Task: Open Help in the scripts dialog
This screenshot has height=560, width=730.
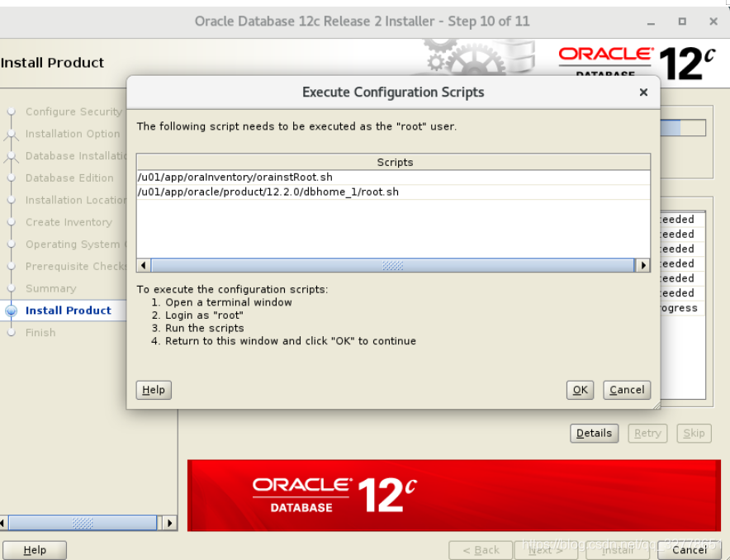Action: tap(154, 390)
